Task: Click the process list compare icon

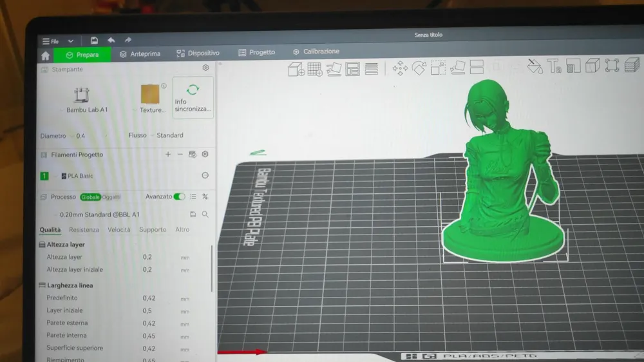Action: point(193,197)
